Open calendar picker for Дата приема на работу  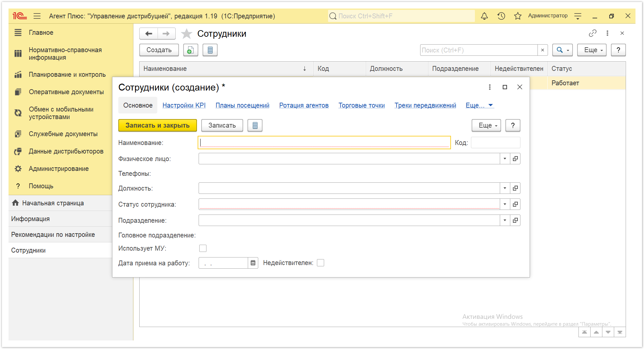253,263
